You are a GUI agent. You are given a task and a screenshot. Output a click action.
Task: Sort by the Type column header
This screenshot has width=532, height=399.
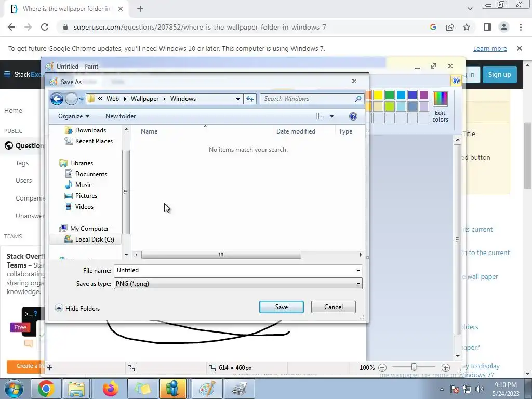pyautogui.click(x=345, y=131)
